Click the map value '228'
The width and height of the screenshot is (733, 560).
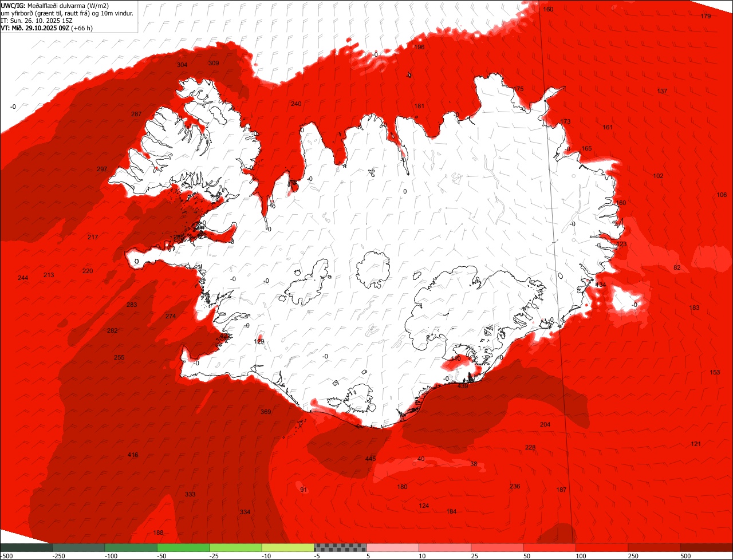530,447
